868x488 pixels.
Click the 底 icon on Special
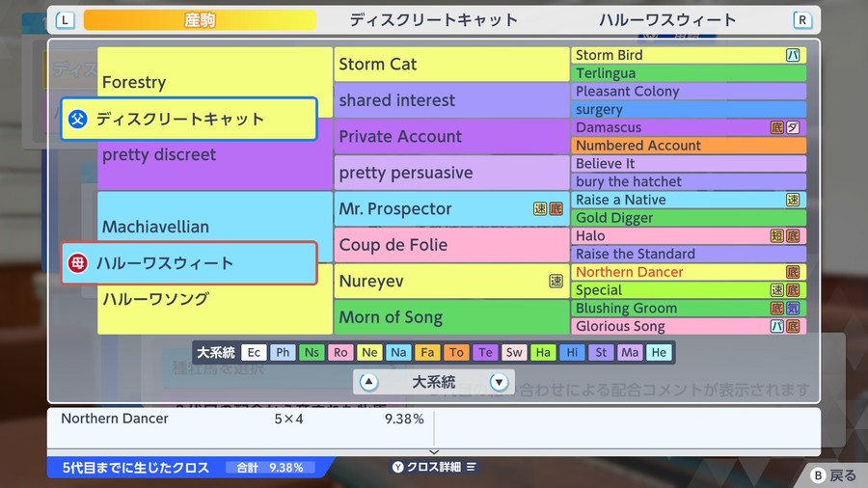pyautogui.click(x=793, y=290)
